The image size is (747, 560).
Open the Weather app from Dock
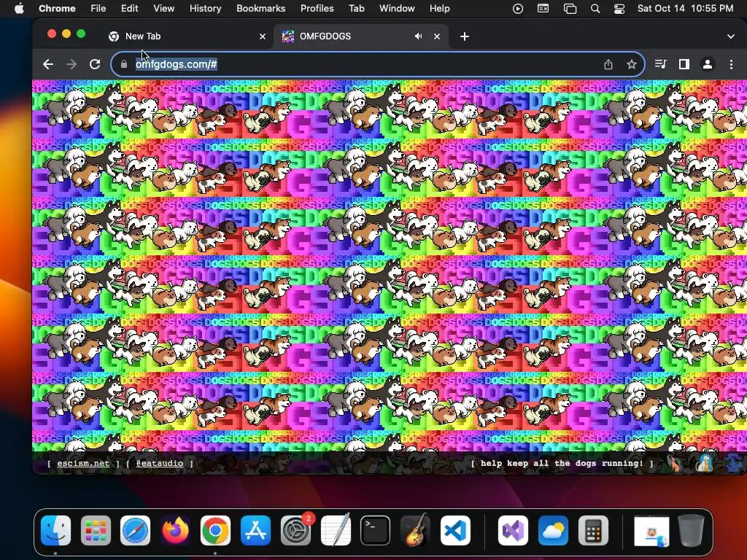coord(553,531)
